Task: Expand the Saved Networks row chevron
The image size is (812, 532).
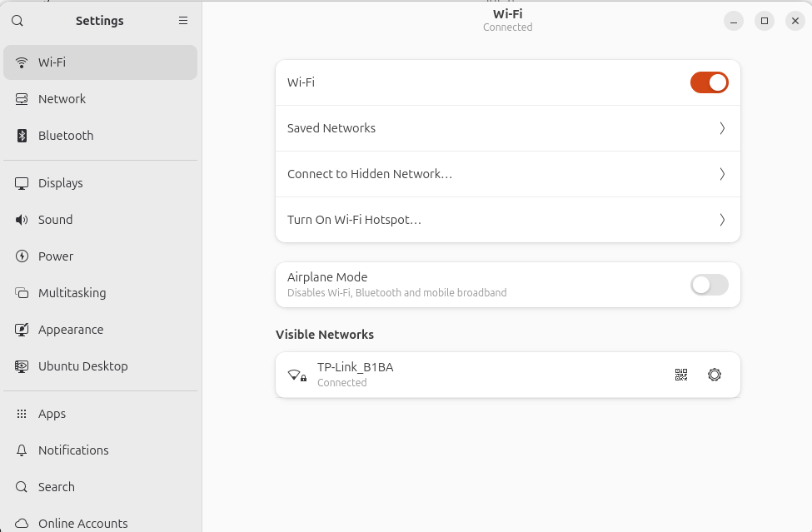Action: pos(722,128)
